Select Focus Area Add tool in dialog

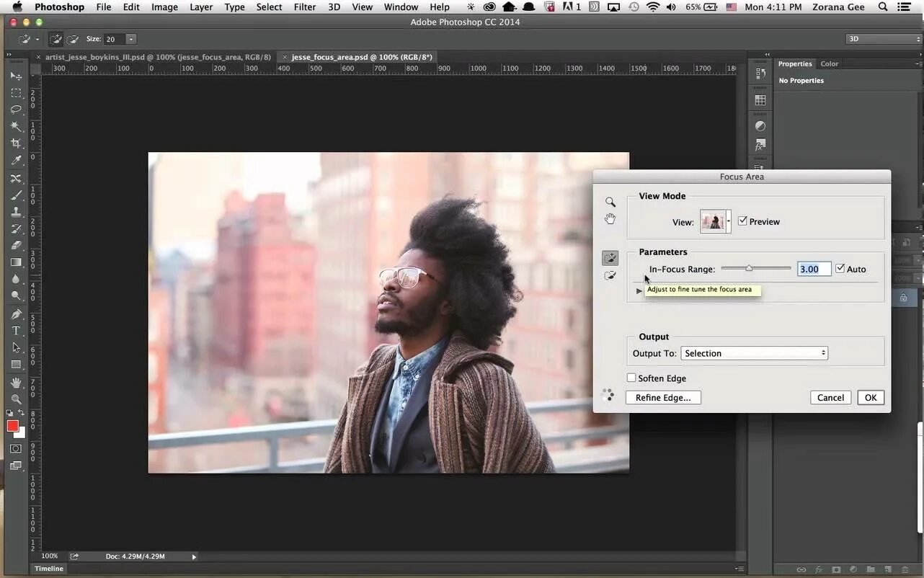click(x=610, y=257)
